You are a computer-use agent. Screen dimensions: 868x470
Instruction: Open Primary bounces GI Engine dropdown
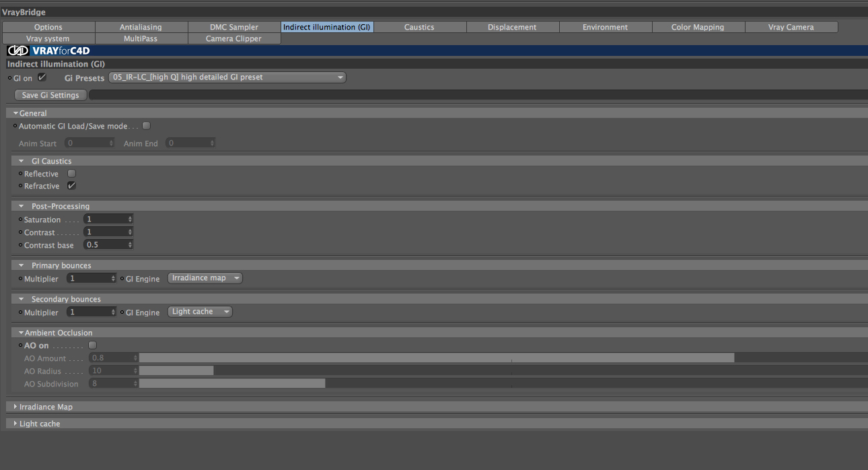click(x=205, y=278)
